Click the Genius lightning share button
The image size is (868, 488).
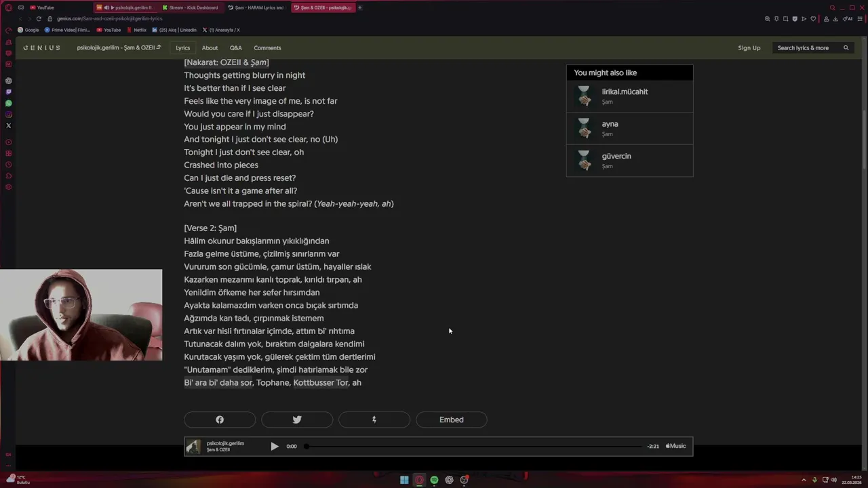[x=374, y=420]
